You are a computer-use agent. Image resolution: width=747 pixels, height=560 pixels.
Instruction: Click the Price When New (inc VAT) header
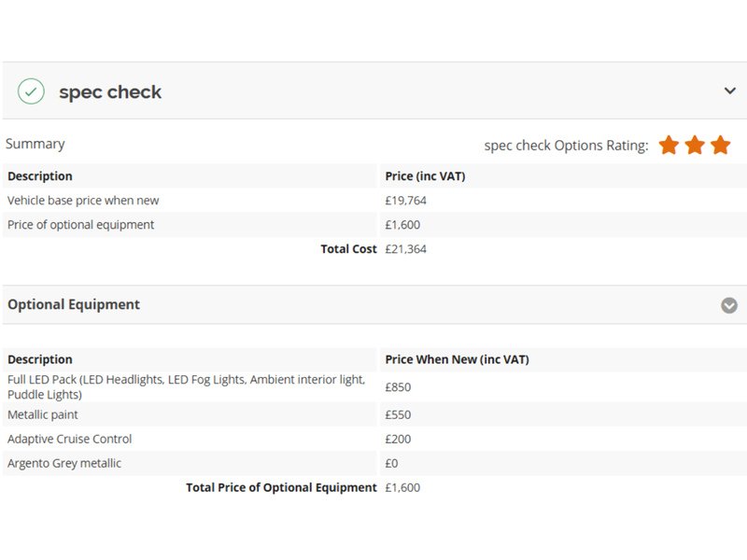coord(457,359)
